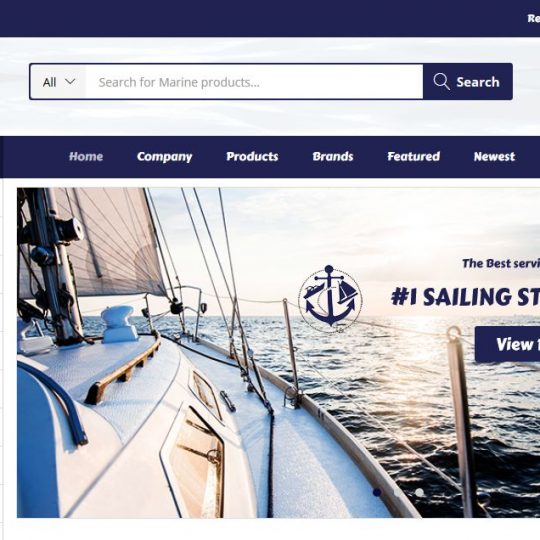Focus the Search for Marine products field

(254, 82)
